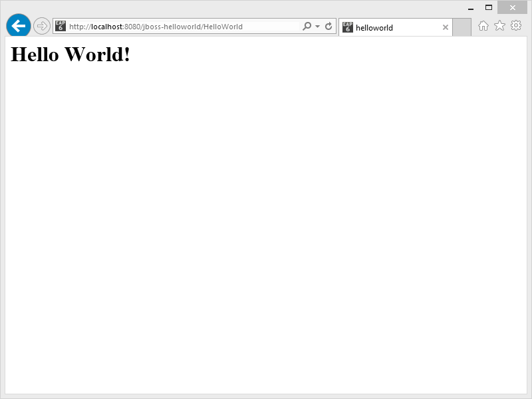This screenshot has height=399, width=532.
Task: Minimize the browser window
Action: coord(471,8)
